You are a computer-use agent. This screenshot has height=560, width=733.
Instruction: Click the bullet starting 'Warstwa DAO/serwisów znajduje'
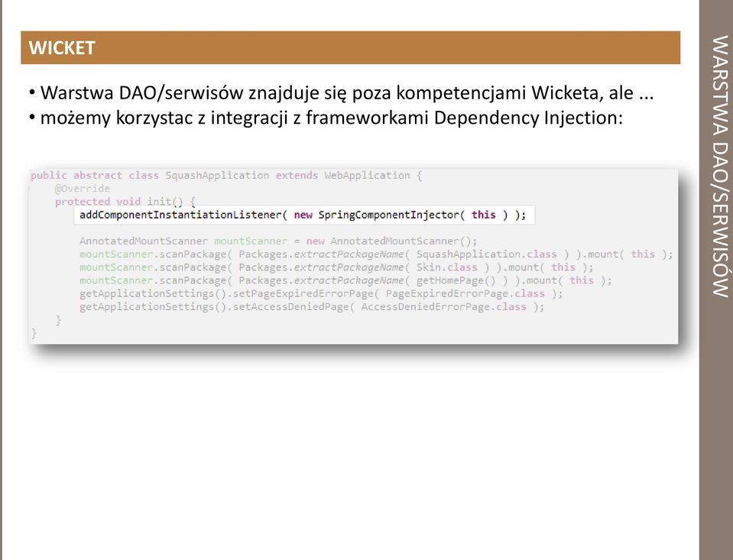pos(341,92)
